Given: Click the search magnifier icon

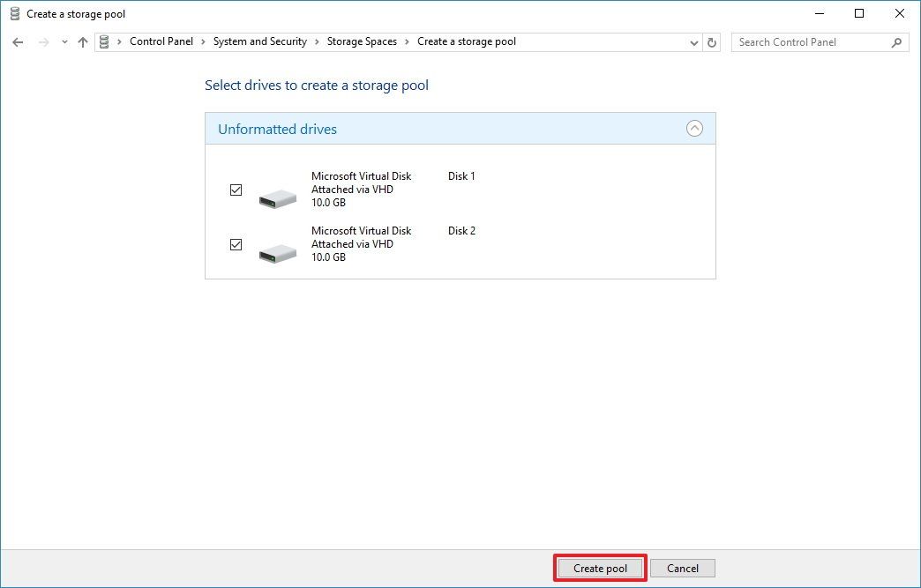Looking at the screenshot, I should [x=896, y=41].
